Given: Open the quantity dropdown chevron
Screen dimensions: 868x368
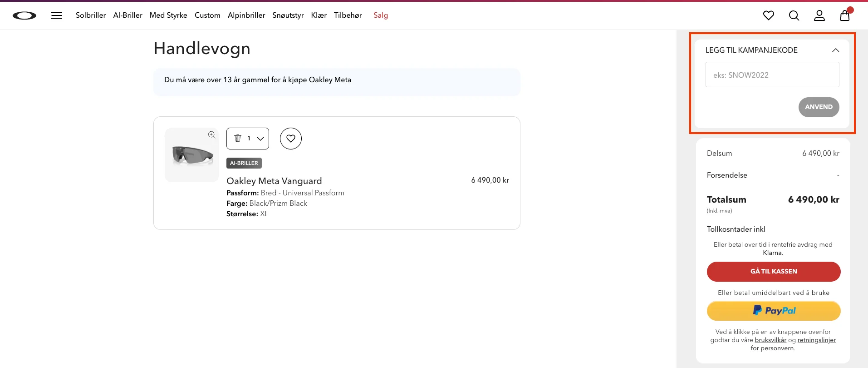Looking at the screenshot, I should [x=260, y=139].
